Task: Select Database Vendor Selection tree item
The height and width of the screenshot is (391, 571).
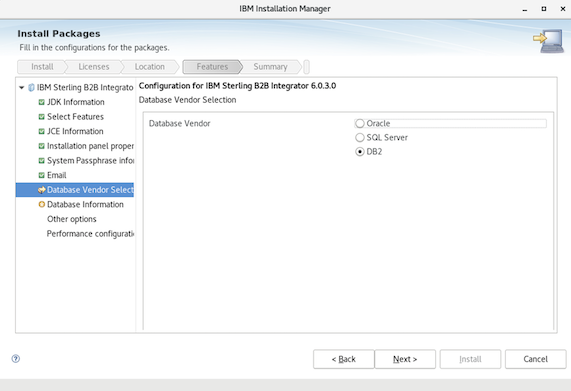Action: point(90,190)
